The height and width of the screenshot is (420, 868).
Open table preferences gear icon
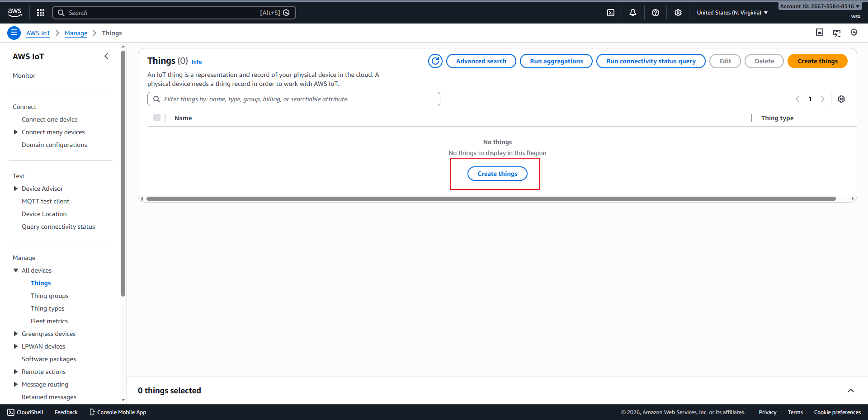[x=841, y=99]
